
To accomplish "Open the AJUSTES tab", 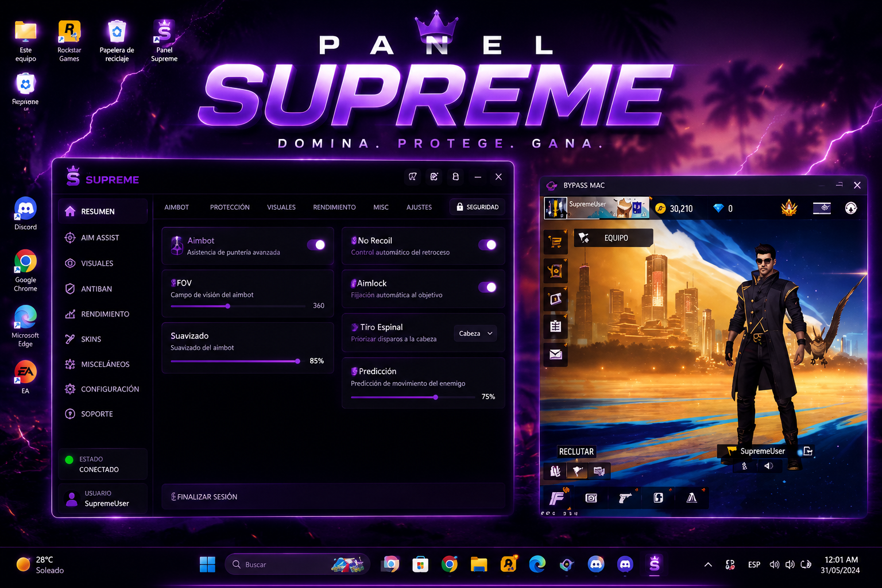I will coord(419,207).
